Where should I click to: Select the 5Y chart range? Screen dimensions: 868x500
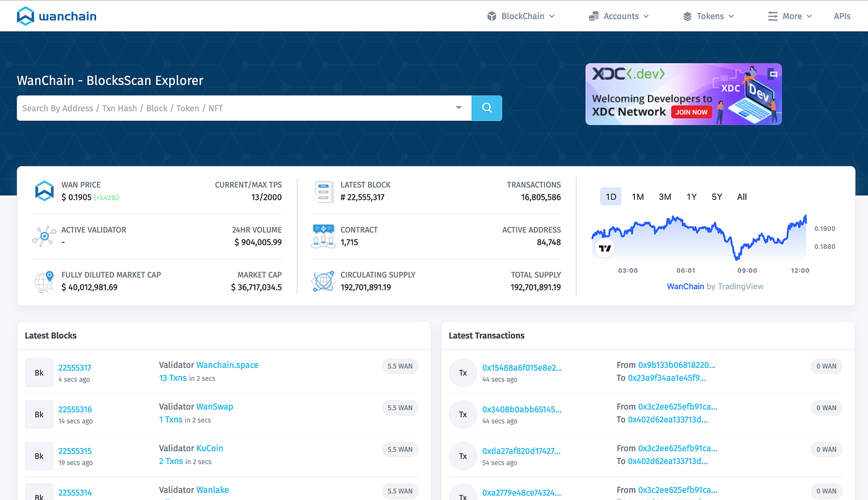[717, 197]
